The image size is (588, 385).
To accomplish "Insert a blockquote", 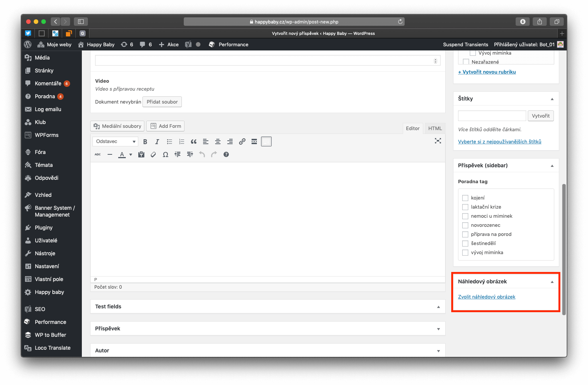I will coord(194,141).
